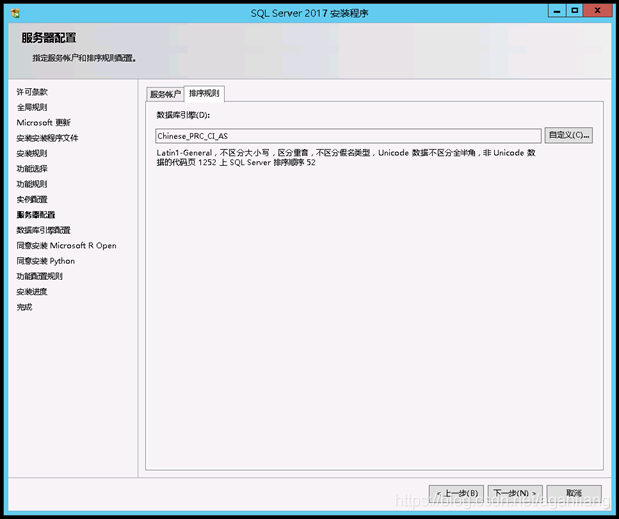This screenshot has width=619, height=519.
Task: Select 数据库引擎配置 step in sidebar
Action: click(x=43, y=230)
